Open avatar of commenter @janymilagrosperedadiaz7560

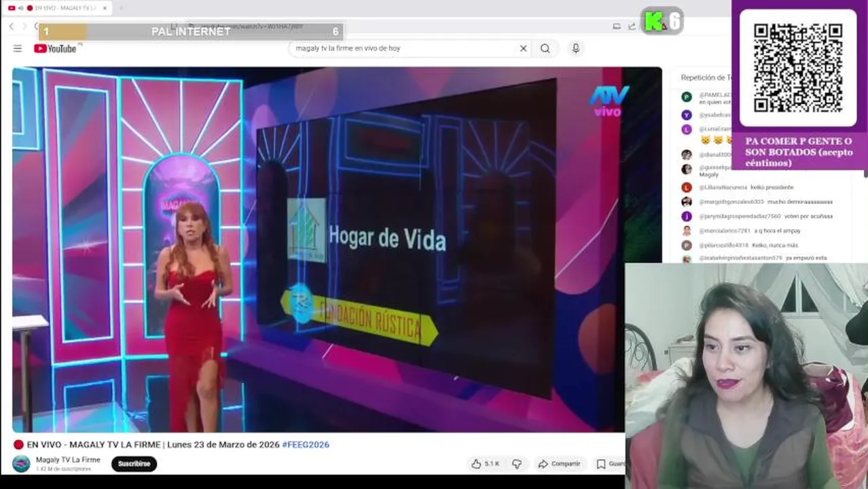click(x=687, y=216)
